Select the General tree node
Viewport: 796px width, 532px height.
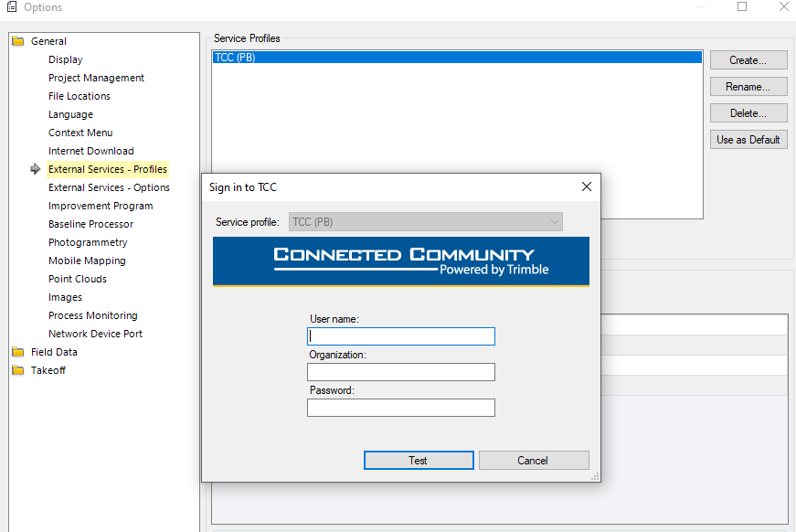48,41
